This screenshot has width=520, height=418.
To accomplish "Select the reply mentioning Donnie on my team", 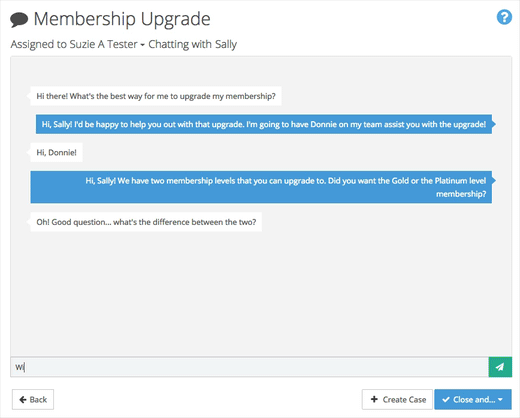I will click(x=264, y=124).
